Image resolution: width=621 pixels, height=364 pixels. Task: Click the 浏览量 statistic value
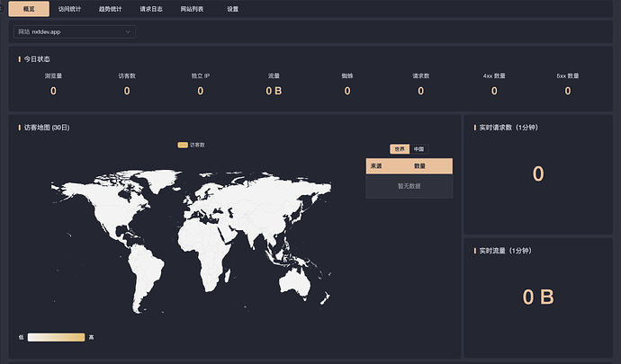pos(53,91)
